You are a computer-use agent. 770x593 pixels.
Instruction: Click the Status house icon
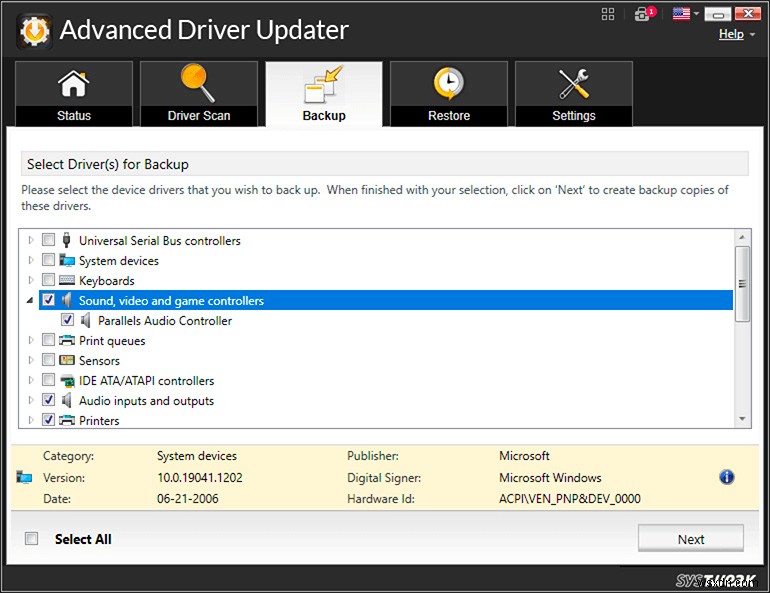click(x=74, y=83)
